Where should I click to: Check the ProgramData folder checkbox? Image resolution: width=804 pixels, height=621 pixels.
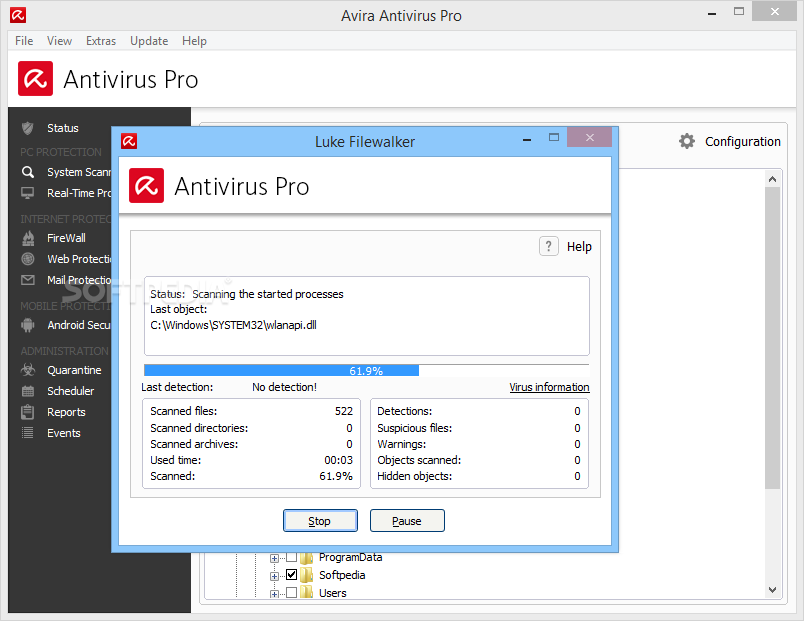[291, 557]
